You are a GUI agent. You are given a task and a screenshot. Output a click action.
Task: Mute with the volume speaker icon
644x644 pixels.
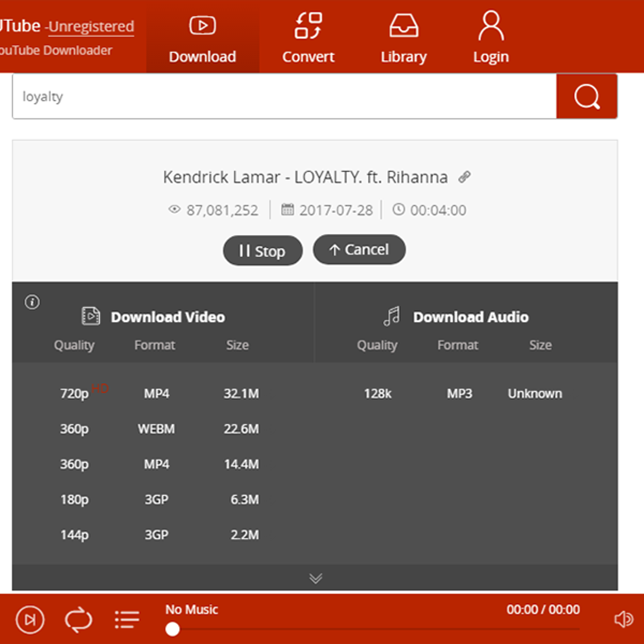623,619
